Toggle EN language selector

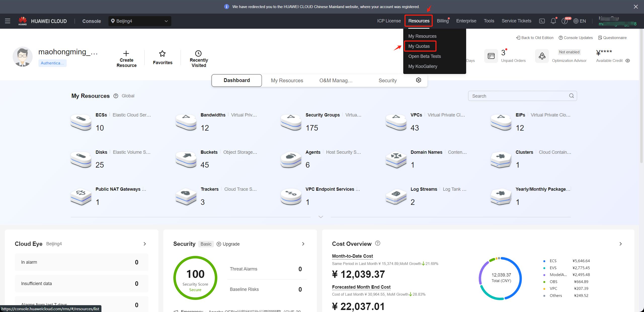tap(580, 21)
